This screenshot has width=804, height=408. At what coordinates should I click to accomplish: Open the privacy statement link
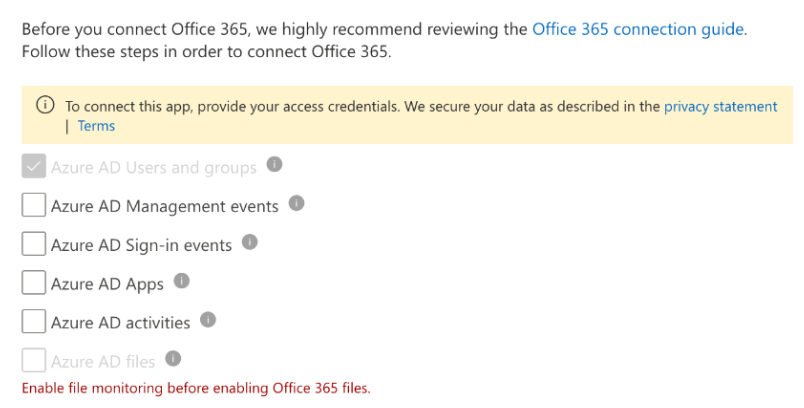click(x=720, y=107)
